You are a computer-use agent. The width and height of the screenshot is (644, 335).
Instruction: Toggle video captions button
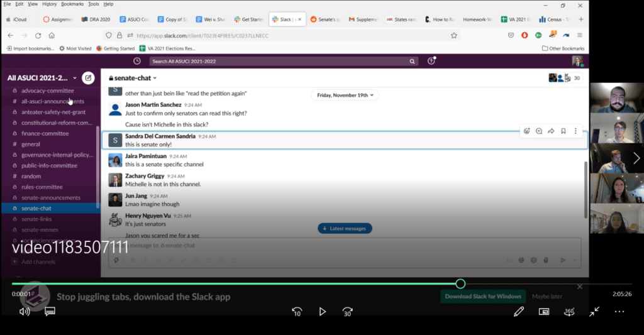tap(50, 311)
